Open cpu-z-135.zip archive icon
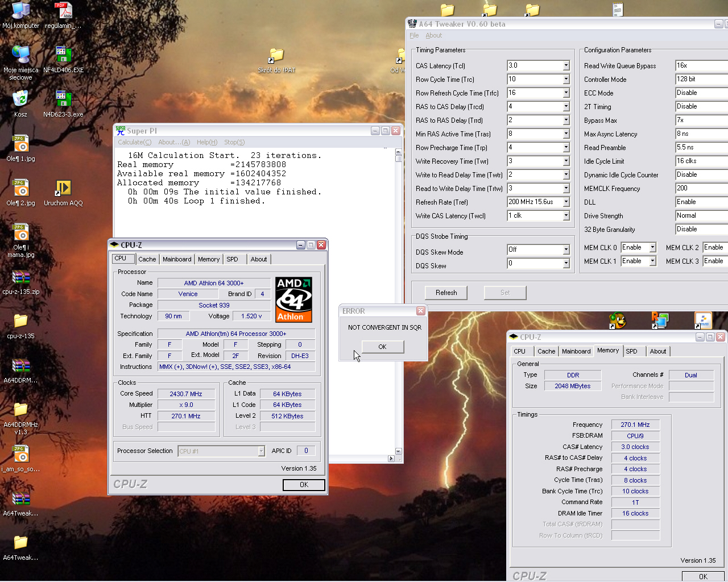 [20, 277]
